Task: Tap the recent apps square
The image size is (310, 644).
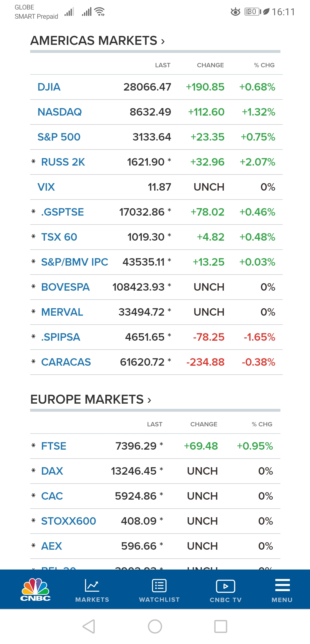Action: pyautogui.click(x=221, y=626)
